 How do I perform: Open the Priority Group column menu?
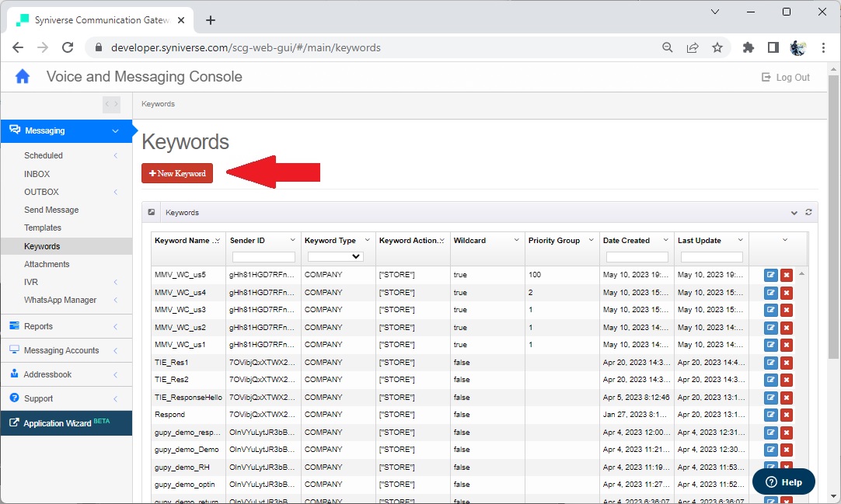coord(591,240)
